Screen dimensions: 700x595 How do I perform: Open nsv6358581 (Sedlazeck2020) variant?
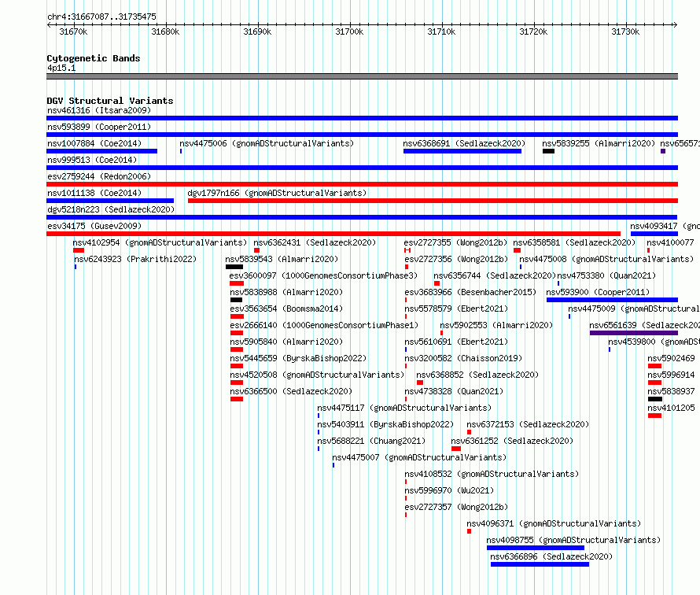point(574,242)
